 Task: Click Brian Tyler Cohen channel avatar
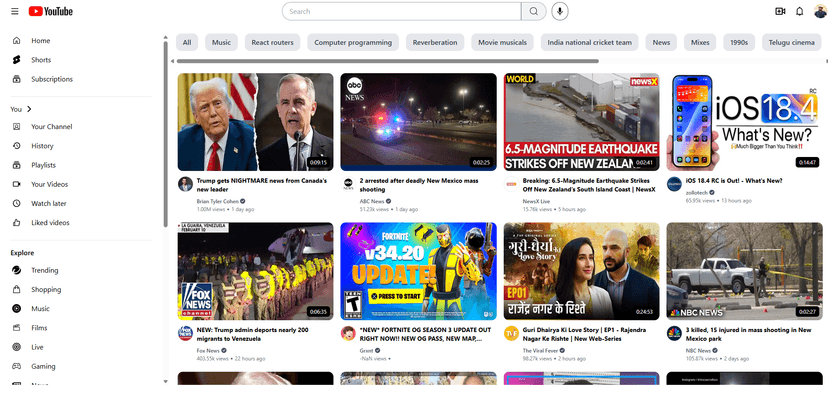pyautogui.click(x=185, y=184)
